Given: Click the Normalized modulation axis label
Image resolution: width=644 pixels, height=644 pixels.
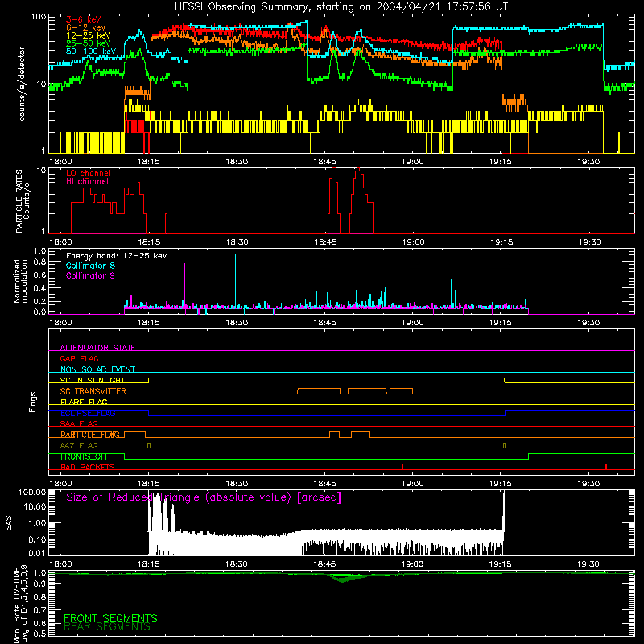Looking at the screenshot, I should click(19, 281).
